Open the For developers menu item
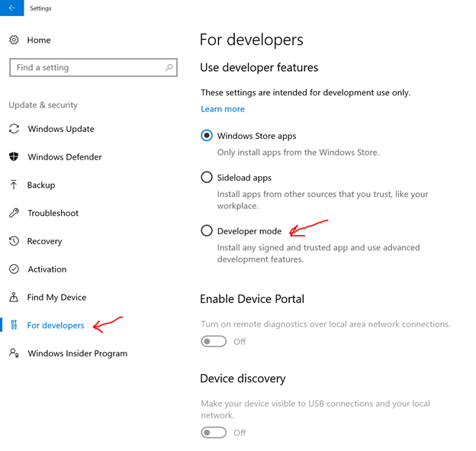Viewport: 476px width, 451px height. 56,325
